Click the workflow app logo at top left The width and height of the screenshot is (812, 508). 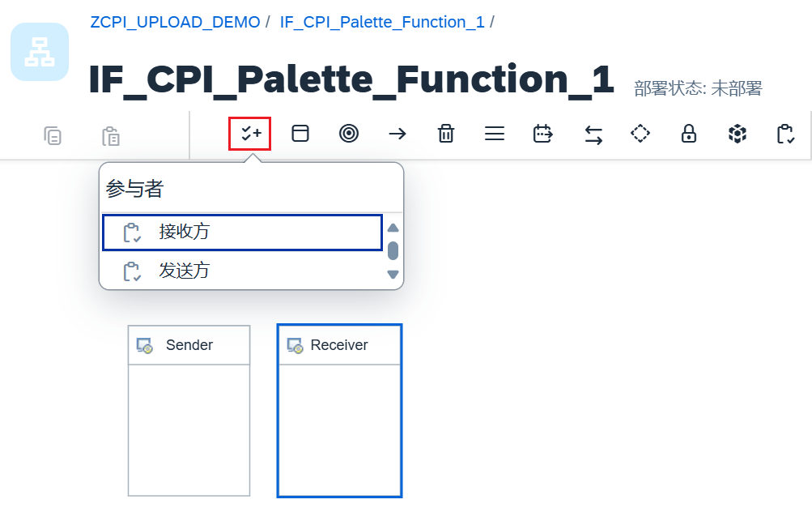pos(40,51)
